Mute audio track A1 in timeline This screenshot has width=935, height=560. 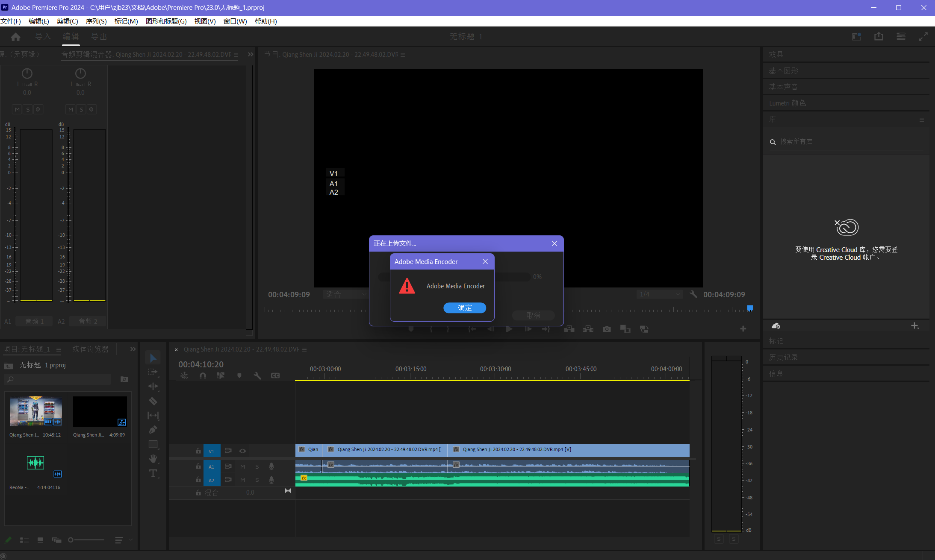[x=242, y=467]
